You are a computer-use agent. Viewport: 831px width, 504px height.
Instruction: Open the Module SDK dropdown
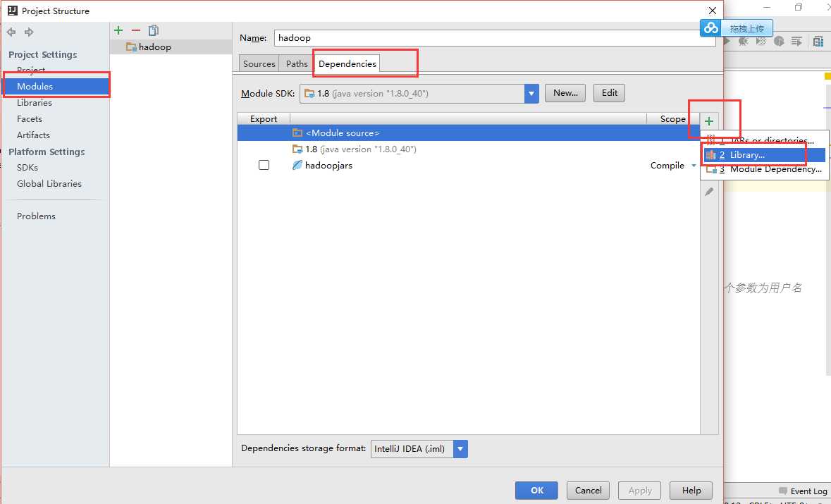[531, 94]
